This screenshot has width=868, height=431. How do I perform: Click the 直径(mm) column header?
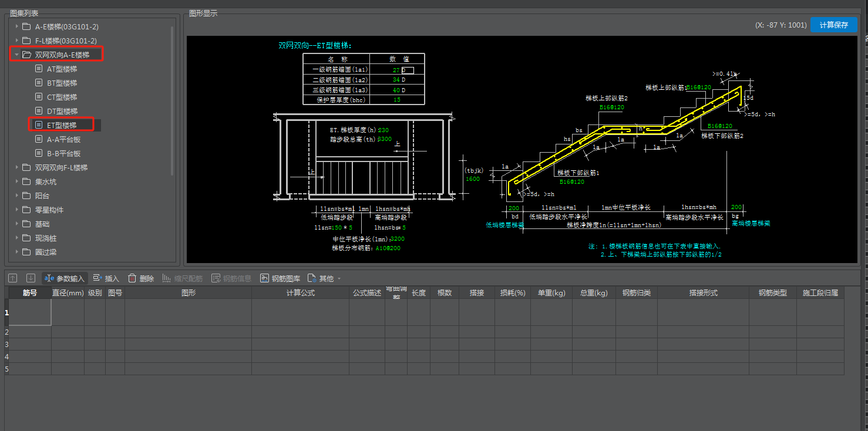click(x=68, y=292)
